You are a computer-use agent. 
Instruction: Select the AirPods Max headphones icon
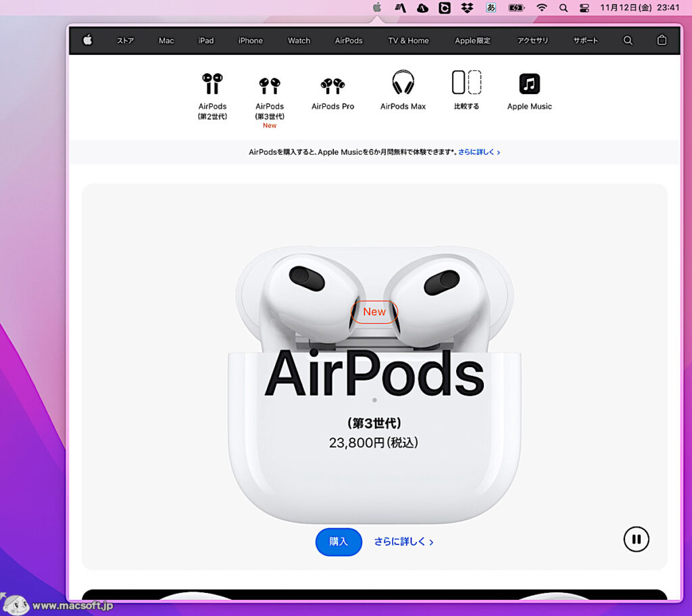(403, 82)
